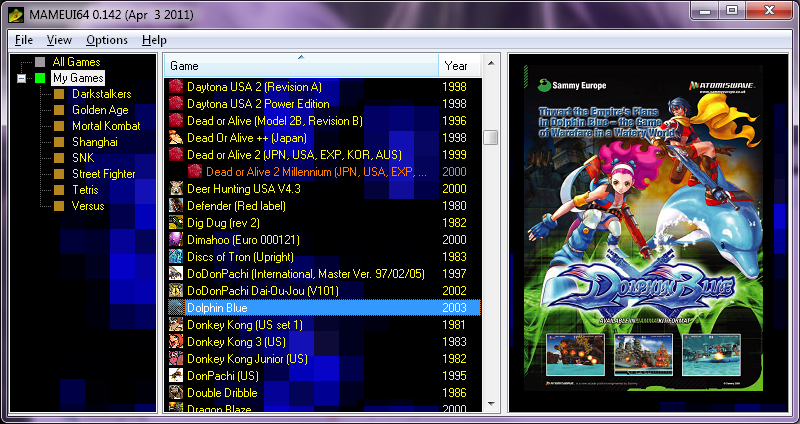The image size is (800, 424).
Task: Click the Street Fighter folder icon
Action: coord(59,174)
